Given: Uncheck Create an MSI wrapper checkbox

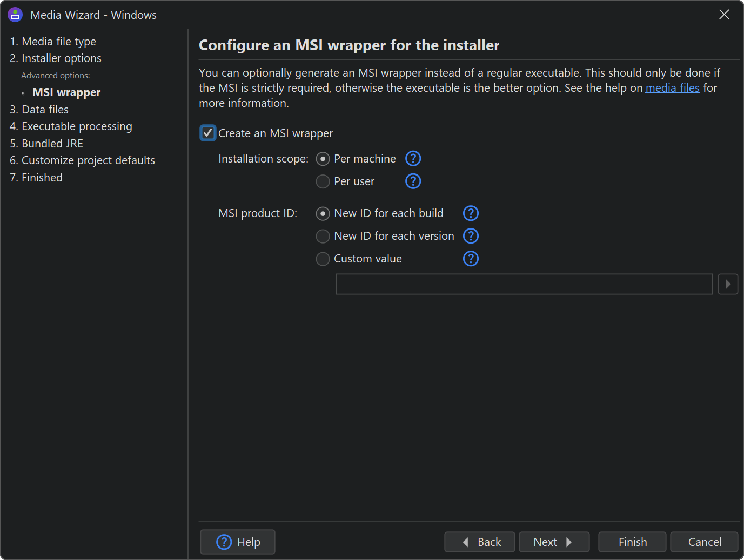Looking at the screenshot, I should click(x=208, y=133).
